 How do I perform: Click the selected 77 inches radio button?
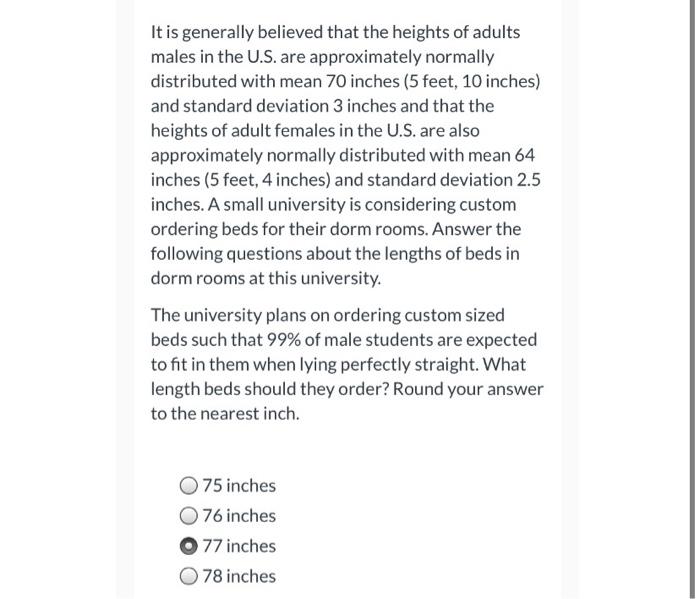pos(188,546)
